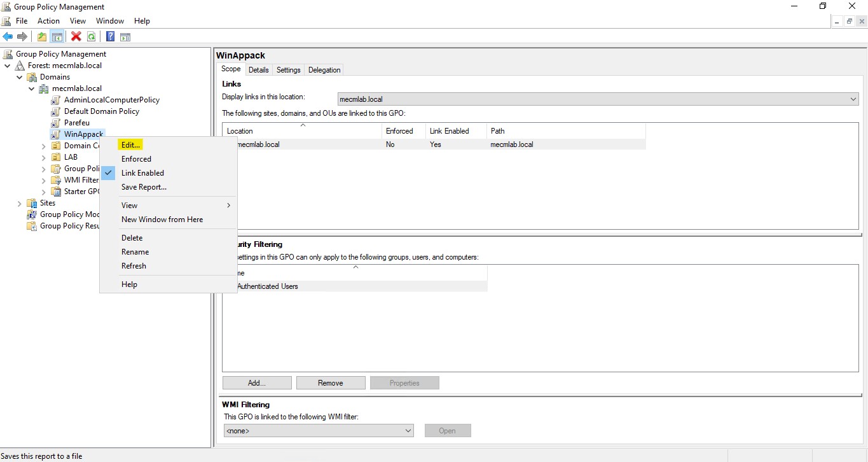Open the Action menu
This screenshot has height=462, width=868.
(x=48, y=20)
